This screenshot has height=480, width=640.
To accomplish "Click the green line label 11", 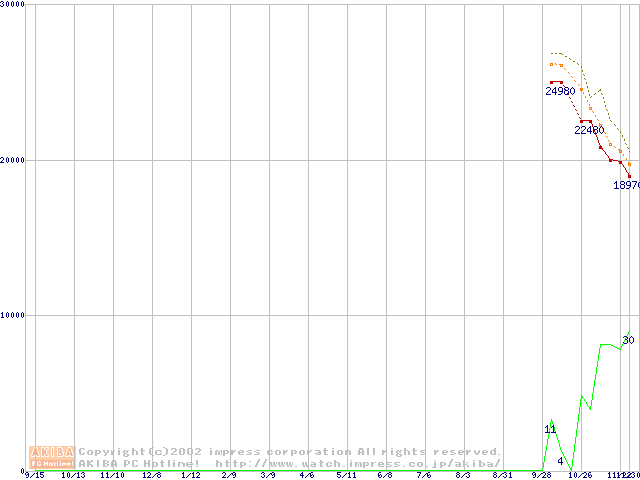I will pyautogui.click(x=550, y=429).
